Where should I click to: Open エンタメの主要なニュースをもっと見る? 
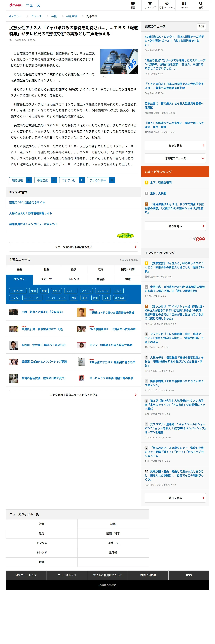[x=73, y=395]
